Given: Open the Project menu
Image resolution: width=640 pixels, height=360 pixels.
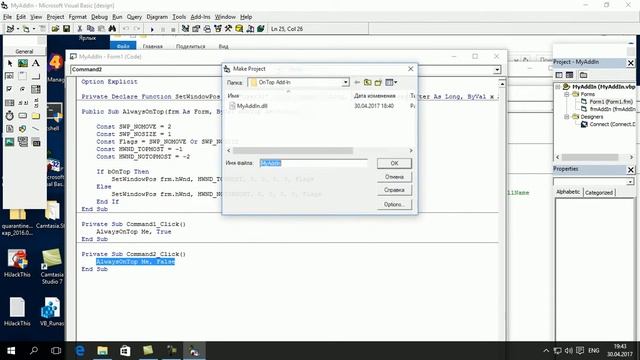Looking at the screenshot, I should coord(56,17).
